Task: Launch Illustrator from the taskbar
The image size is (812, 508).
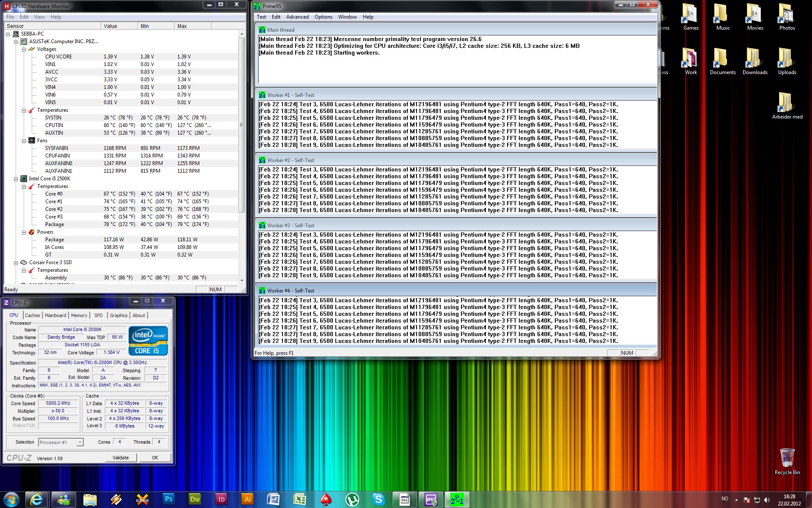Action: pyautogui.click(x=247, y=500)
